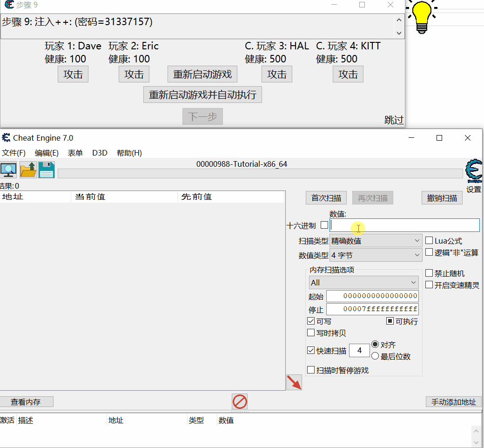Click the Cheat Engine title bar logo

point(6,138)
